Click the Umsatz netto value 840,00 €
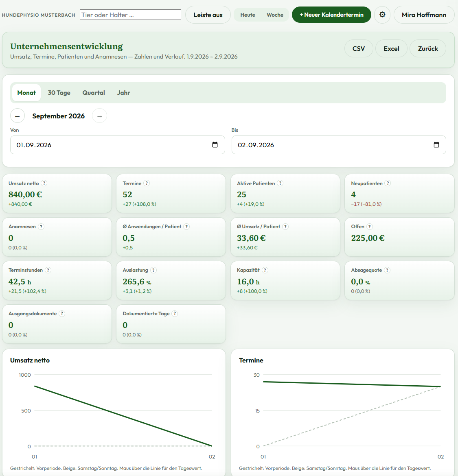Image resolution: width=458 pixels, height=476 pixels. click(x=25, y=194)
